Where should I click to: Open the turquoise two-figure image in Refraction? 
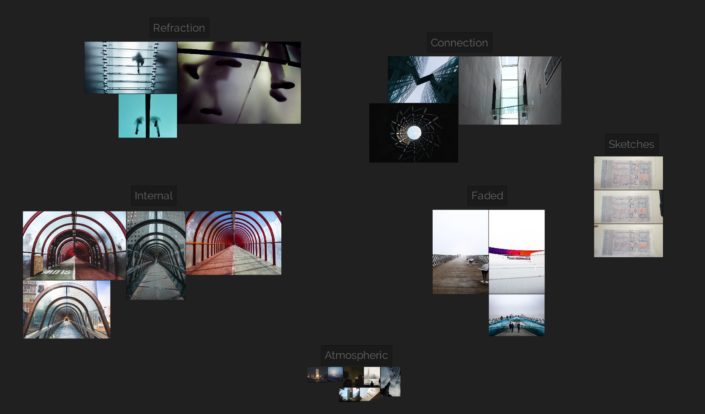147,116
